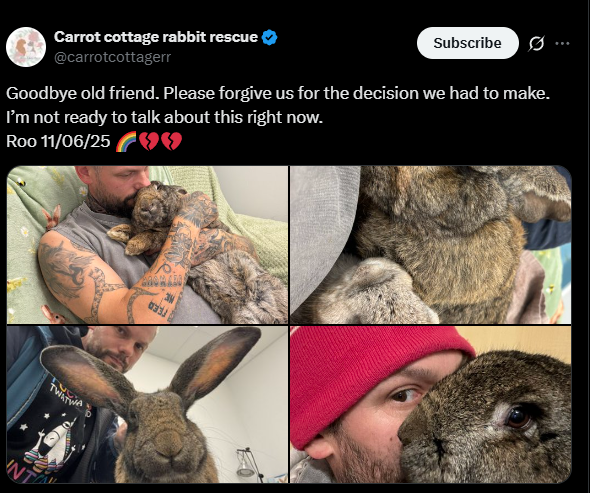Click the second broken heart emoji
This screenshot has width=590, height=493.
pos(172,142)
